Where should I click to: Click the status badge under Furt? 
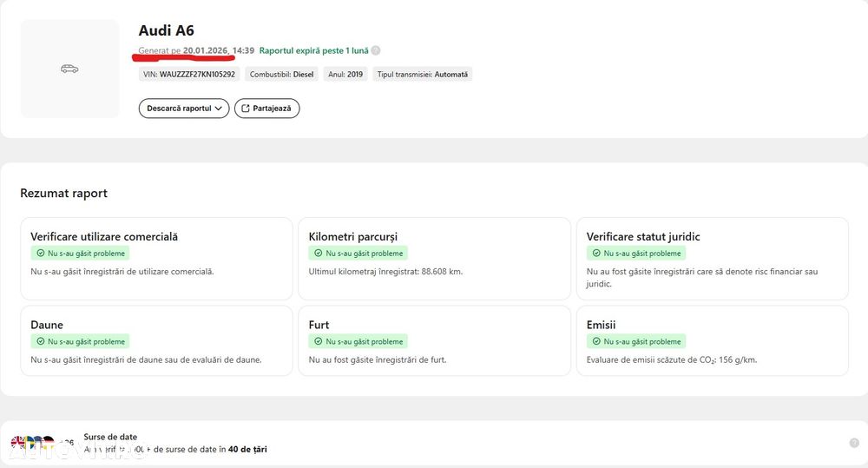358,342
